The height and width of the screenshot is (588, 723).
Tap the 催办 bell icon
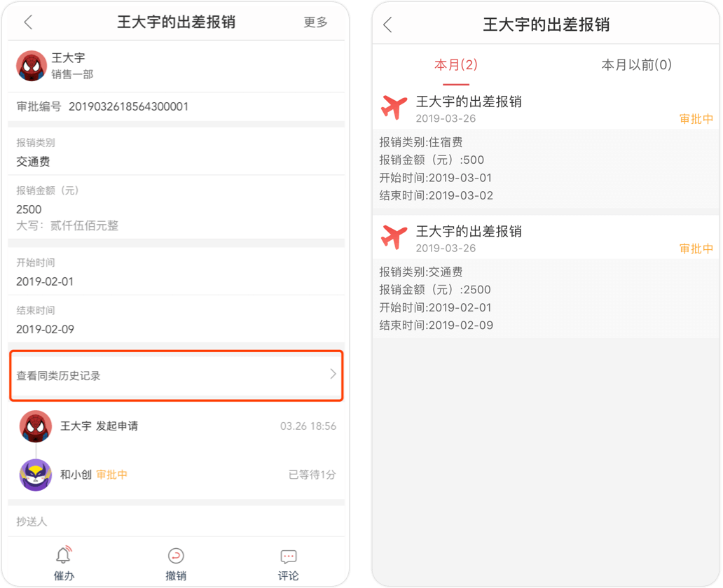point(64,555)
